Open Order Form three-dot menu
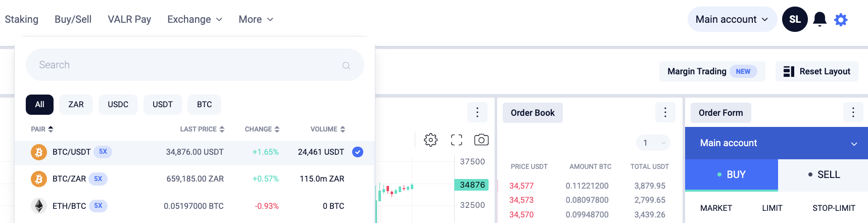 (x=853, y=112)
